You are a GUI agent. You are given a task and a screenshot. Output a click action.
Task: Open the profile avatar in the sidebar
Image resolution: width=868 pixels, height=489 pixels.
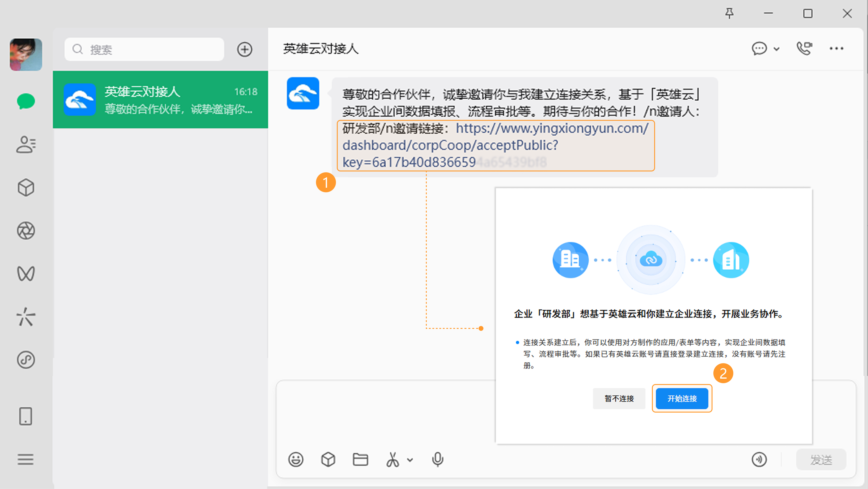click(26, 54)
